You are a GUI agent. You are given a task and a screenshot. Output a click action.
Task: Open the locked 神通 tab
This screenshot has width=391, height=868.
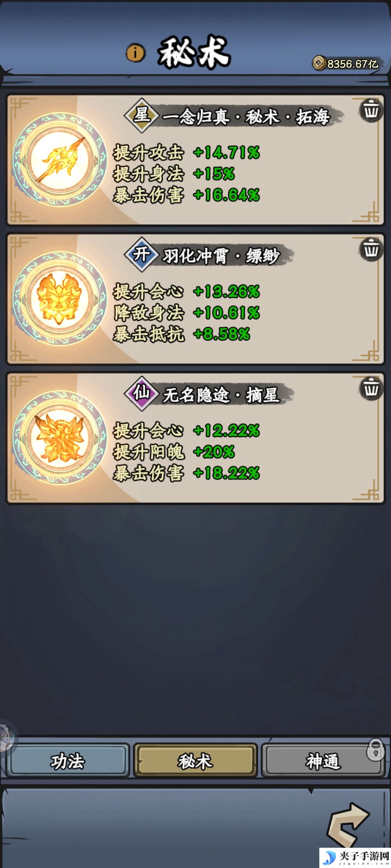pyautogui.click(x=323, y=761)
